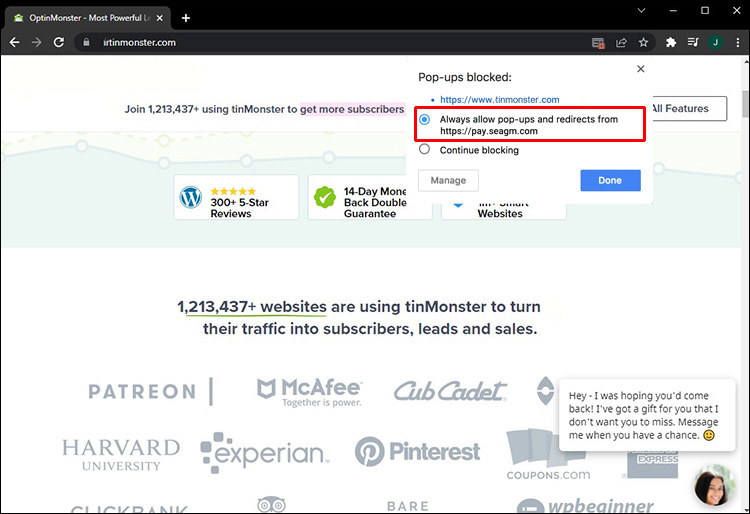The height and width of the screenshot is (514, 750).
Task: Click the green checkmark guarantee badge
Action: 325,197
